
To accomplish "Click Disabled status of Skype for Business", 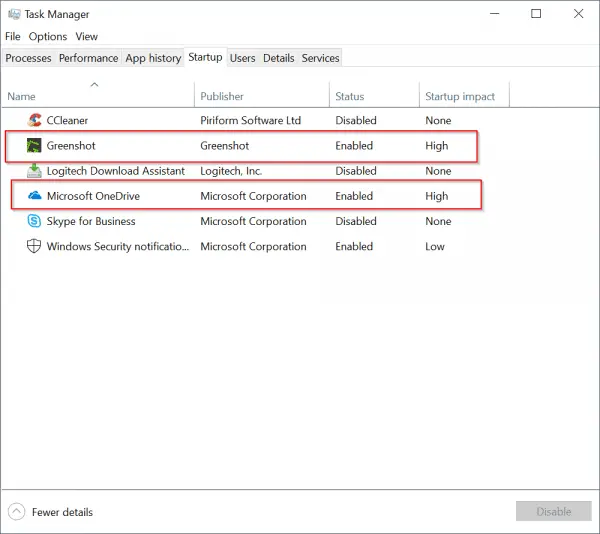I will tap(356, 221).
